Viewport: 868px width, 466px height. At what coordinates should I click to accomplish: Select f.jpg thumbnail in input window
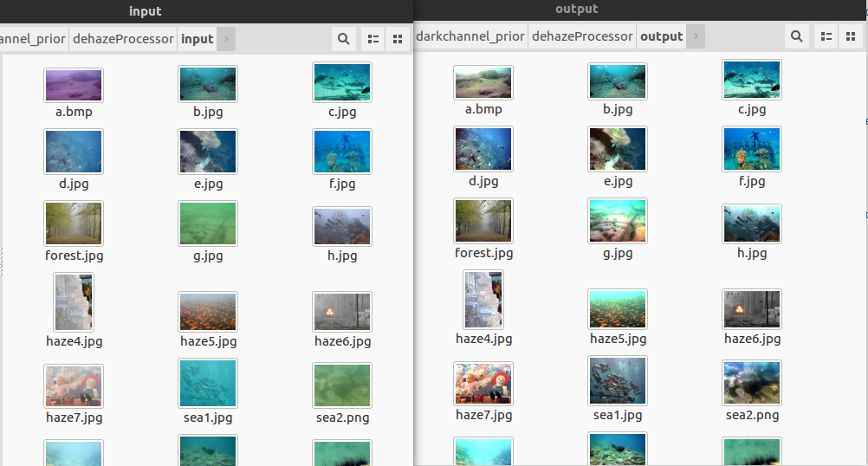point(342,152)
